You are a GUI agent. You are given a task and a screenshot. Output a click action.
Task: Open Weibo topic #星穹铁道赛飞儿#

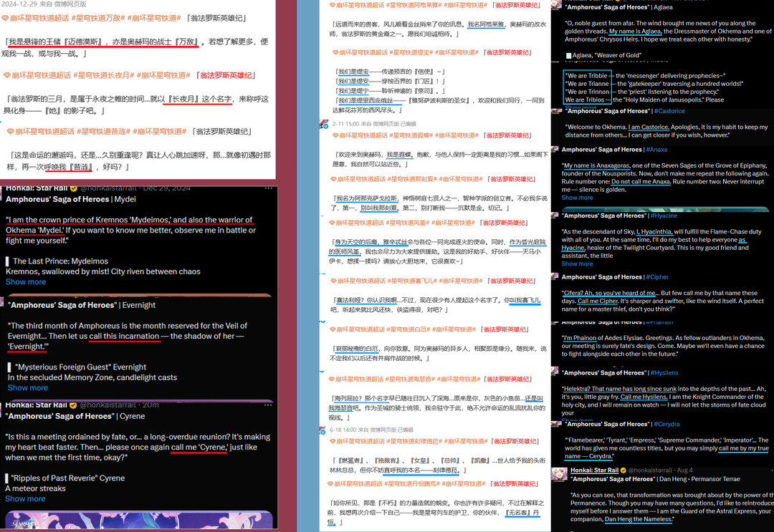click(413, 281)
